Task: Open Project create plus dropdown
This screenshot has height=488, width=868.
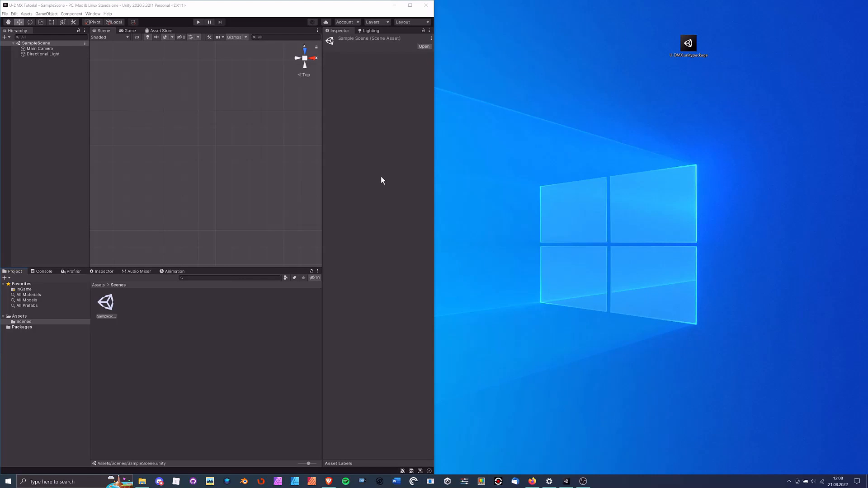Action: tap(6, 278)
